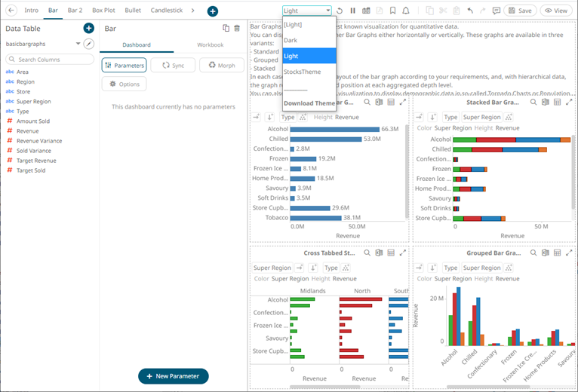The image size is (578, 392).
Task: Click the alerts bell icon
Action: [x=407, y=11]
